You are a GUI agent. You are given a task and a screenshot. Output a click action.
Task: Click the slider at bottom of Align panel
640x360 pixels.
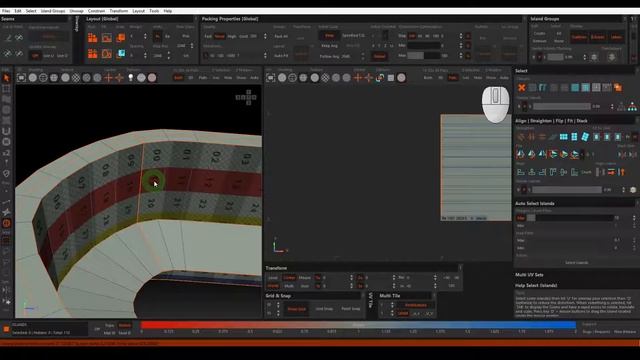[567, 190]
